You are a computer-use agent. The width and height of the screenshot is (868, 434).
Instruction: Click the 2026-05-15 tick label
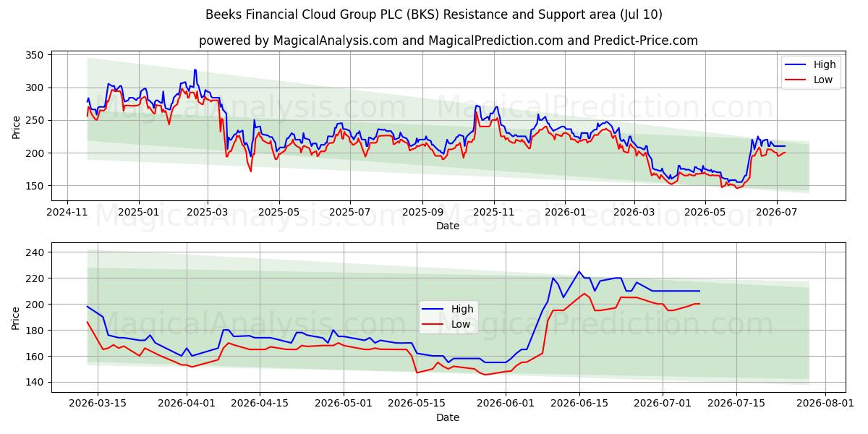[x=417, y=404]
